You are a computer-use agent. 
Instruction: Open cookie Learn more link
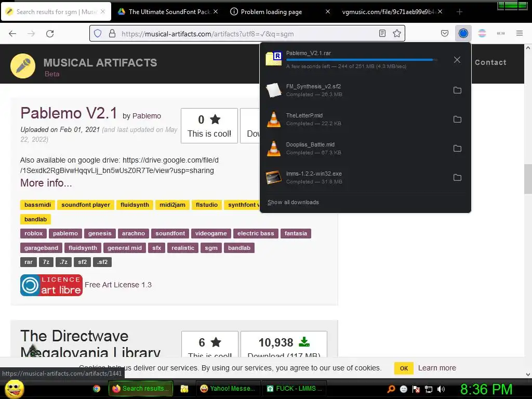pyautogui.click(x=437, y=368)
